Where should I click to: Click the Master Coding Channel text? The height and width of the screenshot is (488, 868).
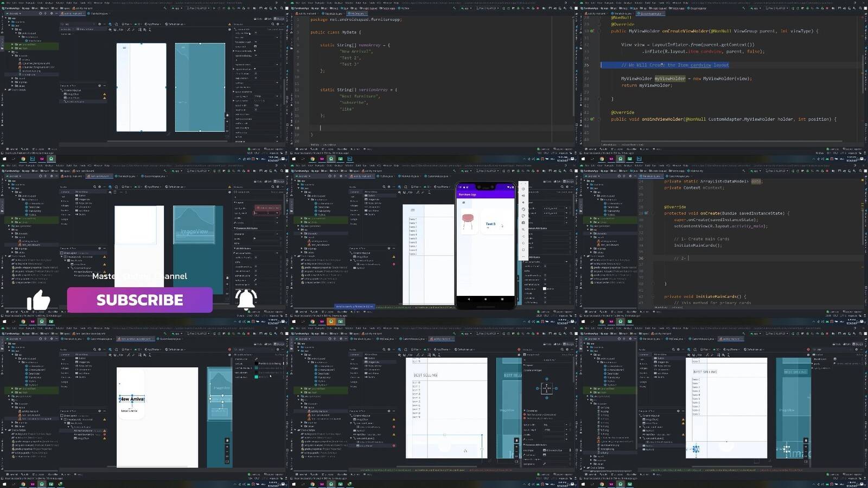[139, 276]
